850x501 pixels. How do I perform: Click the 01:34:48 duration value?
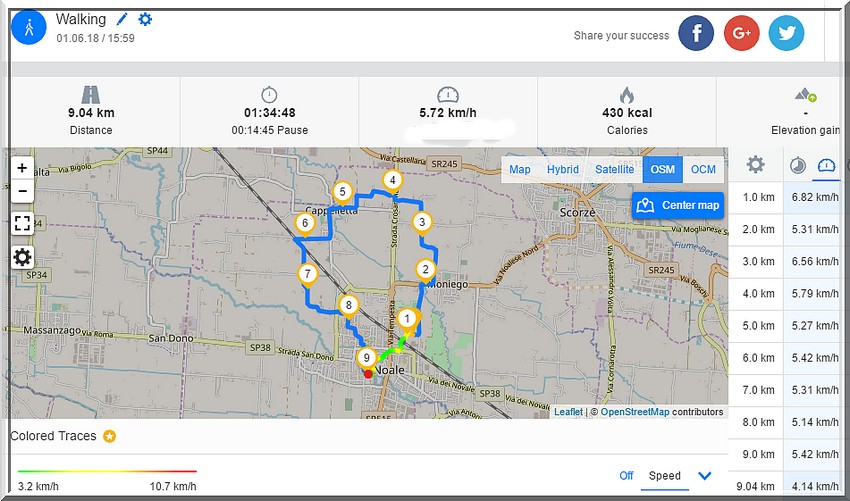pos(269,113)
